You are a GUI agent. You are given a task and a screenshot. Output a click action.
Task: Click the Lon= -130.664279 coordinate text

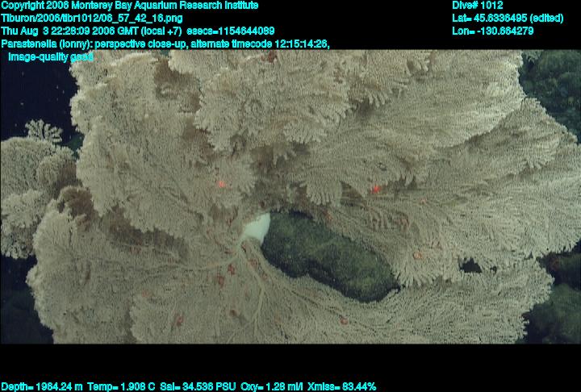point(493,31)
